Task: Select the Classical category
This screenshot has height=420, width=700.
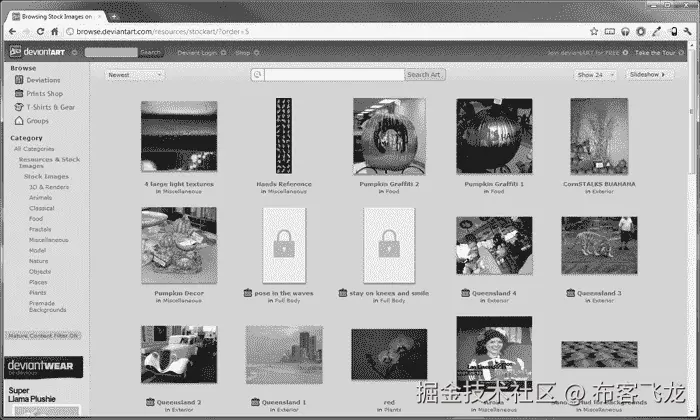Action: point(42,208)
